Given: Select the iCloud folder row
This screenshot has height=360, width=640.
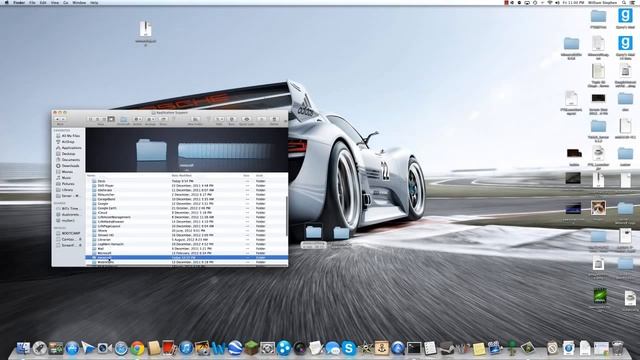Looking at the screenshot, I should tap(187, 213).
